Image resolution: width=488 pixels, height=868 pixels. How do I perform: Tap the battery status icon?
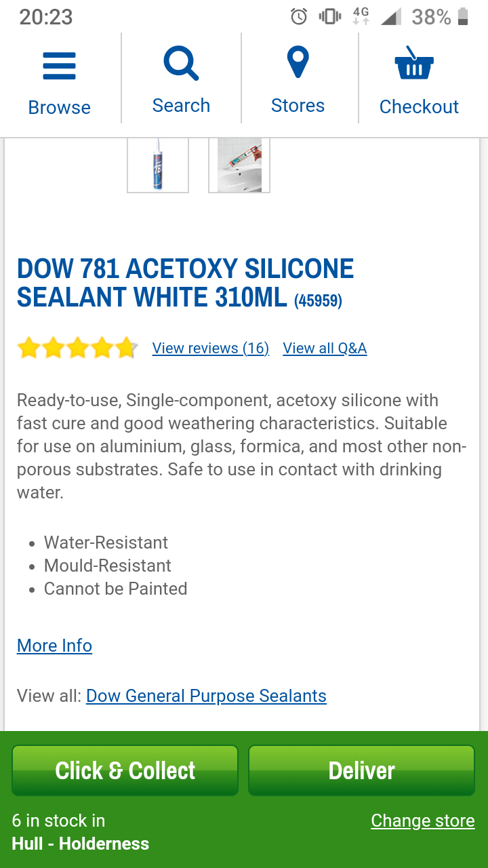coord(463,17)
